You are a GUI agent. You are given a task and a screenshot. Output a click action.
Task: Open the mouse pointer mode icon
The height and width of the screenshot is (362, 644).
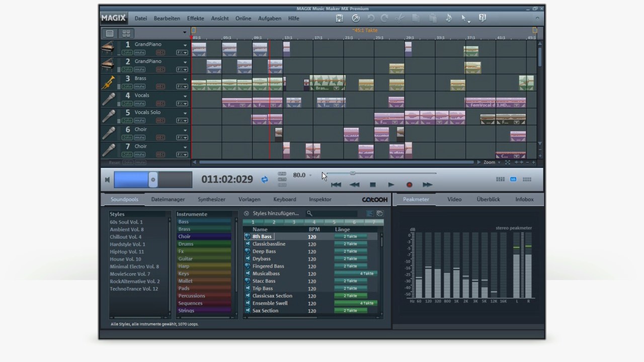[465, 19]
